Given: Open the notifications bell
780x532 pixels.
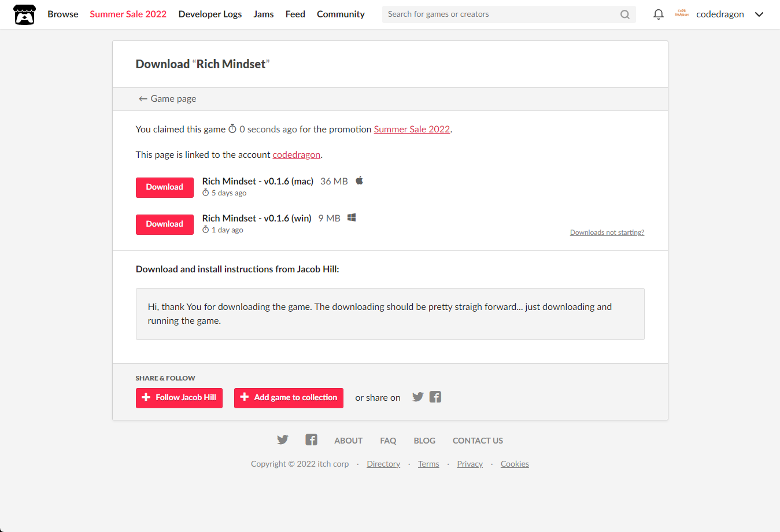Looking at the screenshot, I should pos(658,14).
